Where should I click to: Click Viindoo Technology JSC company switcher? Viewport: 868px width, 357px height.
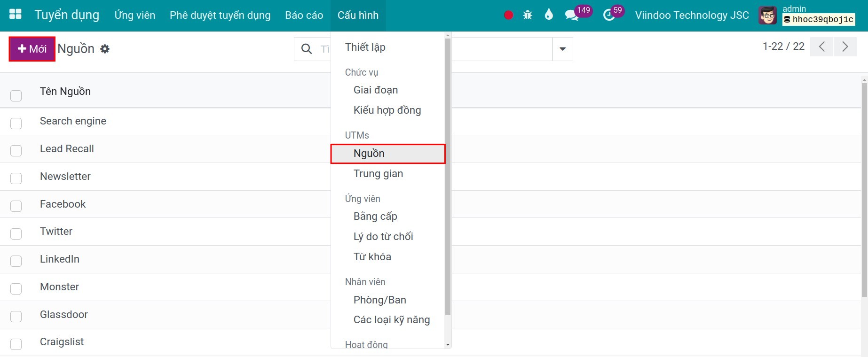pos(692,16)
